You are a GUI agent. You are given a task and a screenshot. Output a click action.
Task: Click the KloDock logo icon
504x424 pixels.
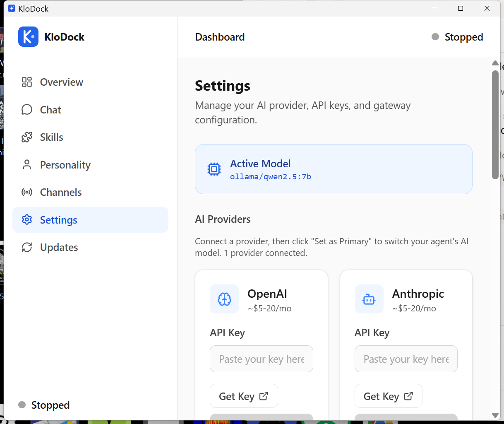click(x=28, y=36)
